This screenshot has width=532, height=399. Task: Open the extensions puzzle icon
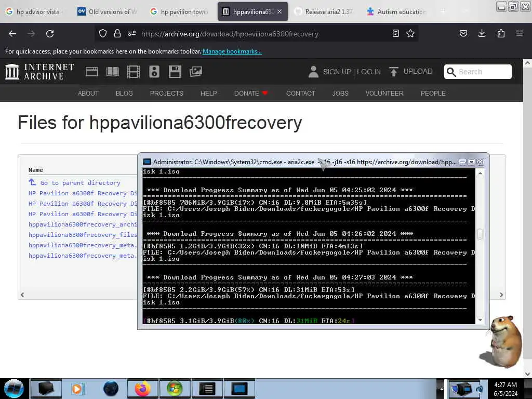pyautogui.click(x=501, y=33)
